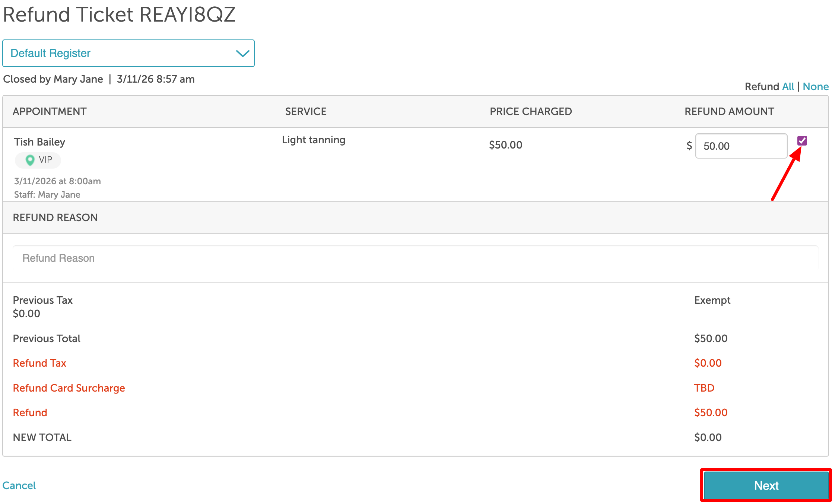The height and width of the screenshot is (504, 832).
Task: Click the refund amount input field
Action: (x=741, y=146)
